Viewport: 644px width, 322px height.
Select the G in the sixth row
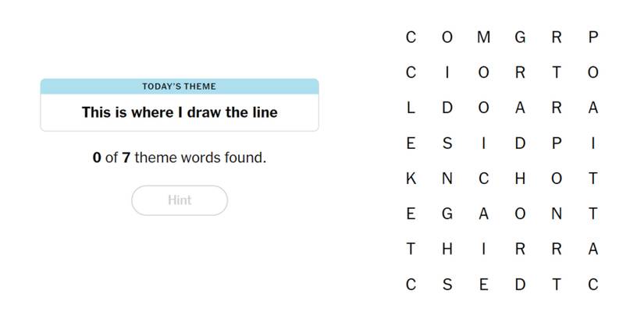pos(447,214)
